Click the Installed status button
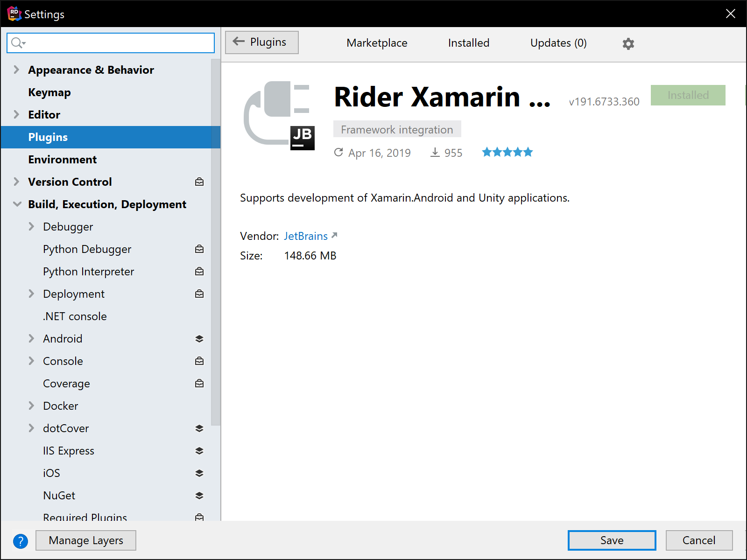Screen dimensions: 747x560 (x=688, y=95)
